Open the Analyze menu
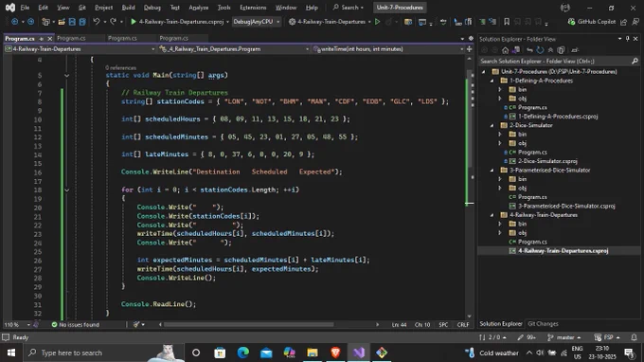644x362 pixels. pos(198,8)
